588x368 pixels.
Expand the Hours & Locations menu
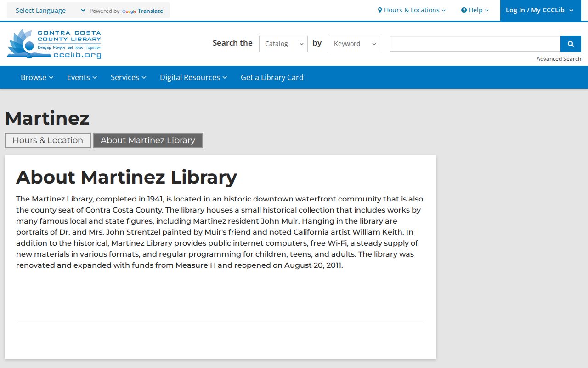coord(412,10)
